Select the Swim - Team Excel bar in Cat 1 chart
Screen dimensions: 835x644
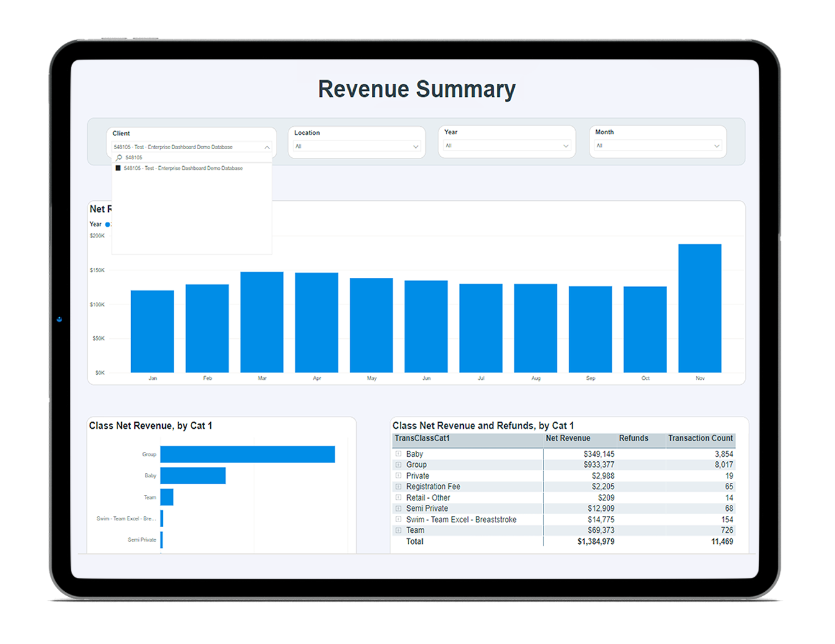pyautogui.click(x=162, y=518)
